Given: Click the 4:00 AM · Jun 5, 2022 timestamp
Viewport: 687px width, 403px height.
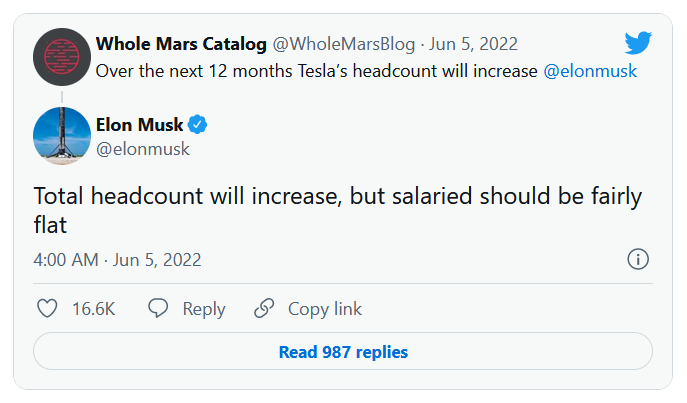Looking at the screenshot, I should click(117, 260).
